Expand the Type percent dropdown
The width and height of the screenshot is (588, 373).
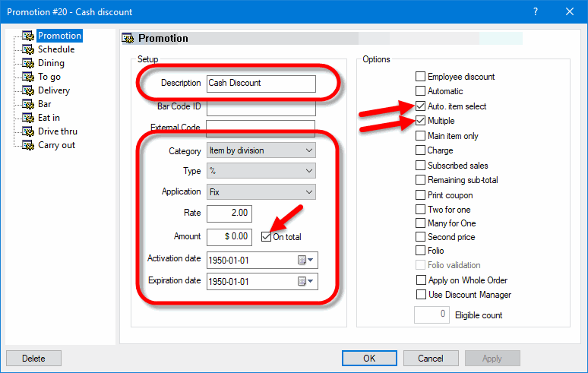[261, 171]
